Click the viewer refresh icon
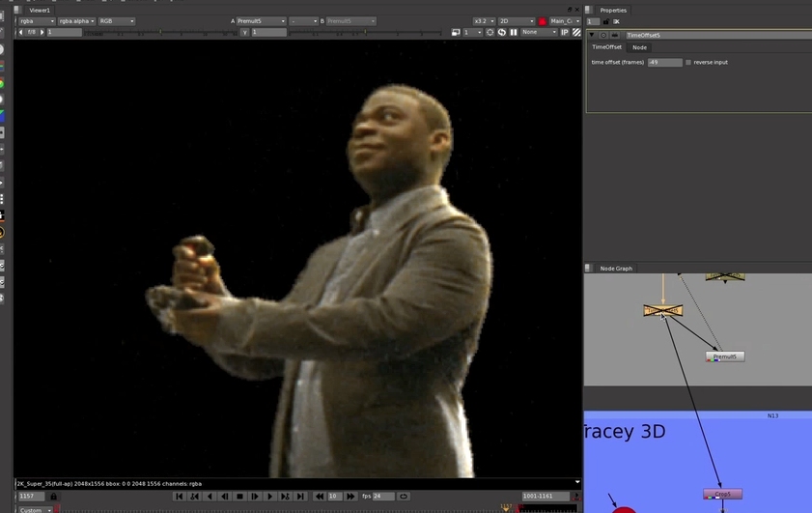Viewport: 812px width, 513px height. tap(502, 32)
